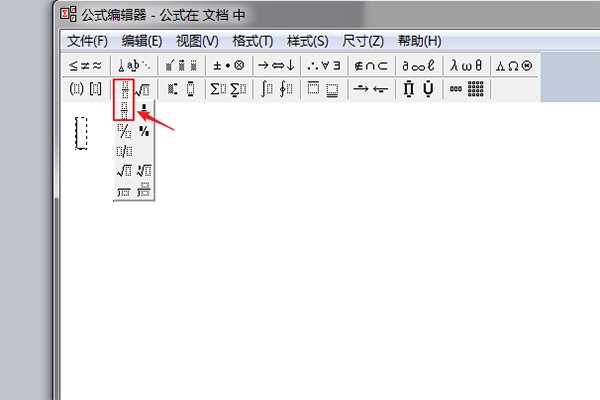Image resolution: width=600 pixels, height=400 pixels.
Task: Open the 文件(F) menu
Action: point(87,41)
